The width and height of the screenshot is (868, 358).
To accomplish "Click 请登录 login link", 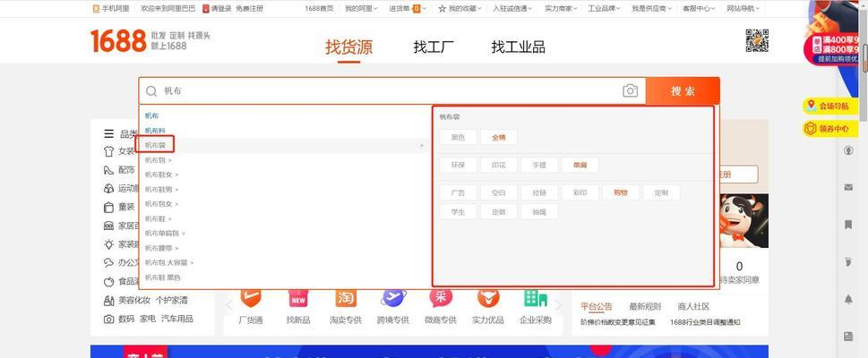I will coord(221,8).
